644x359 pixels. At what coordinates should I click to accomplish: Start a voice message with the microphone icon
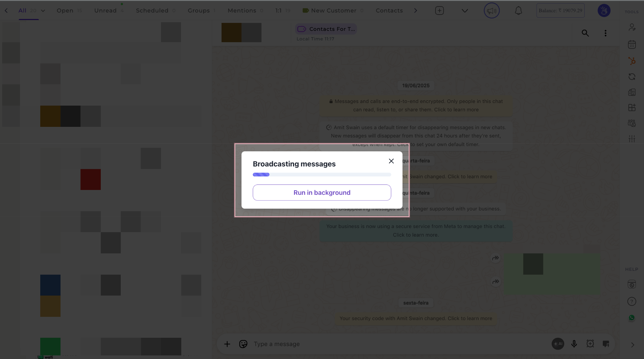pyautogui.click(x=574, y=344)
